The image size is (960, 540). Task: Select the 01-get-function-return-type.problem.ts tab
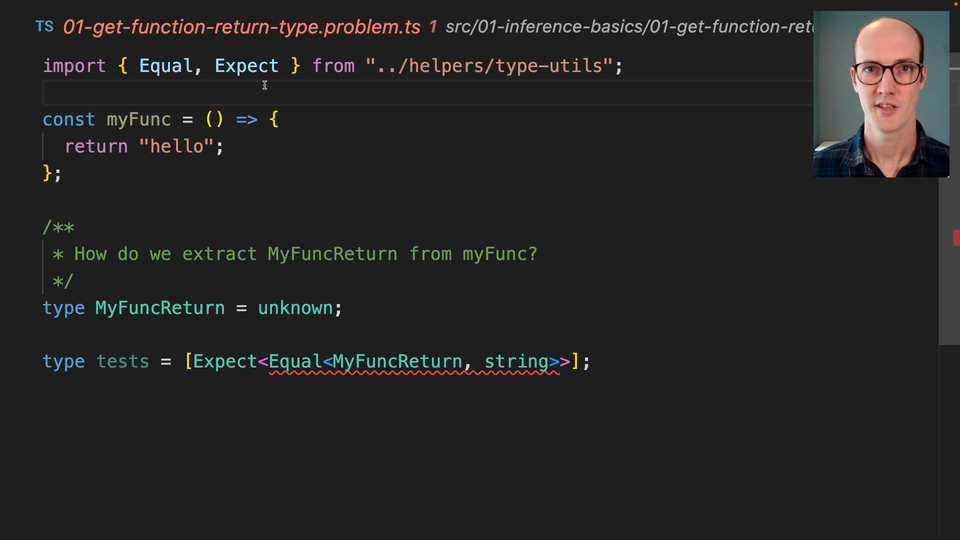(x=241, y=27)
